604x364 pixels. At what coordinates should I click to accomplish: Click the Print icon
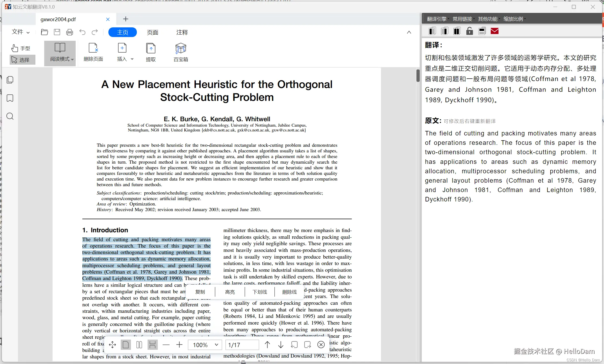point(69,32)
